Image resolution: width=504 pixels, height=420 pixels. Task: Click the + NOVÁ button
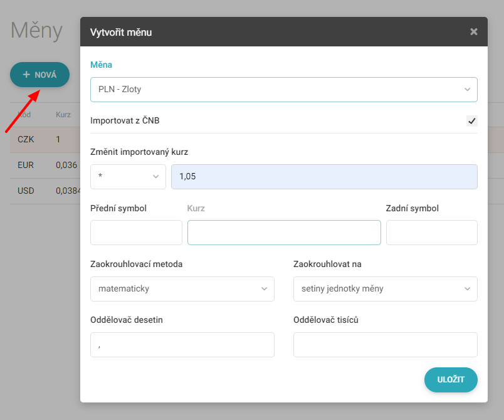[39, 75]
